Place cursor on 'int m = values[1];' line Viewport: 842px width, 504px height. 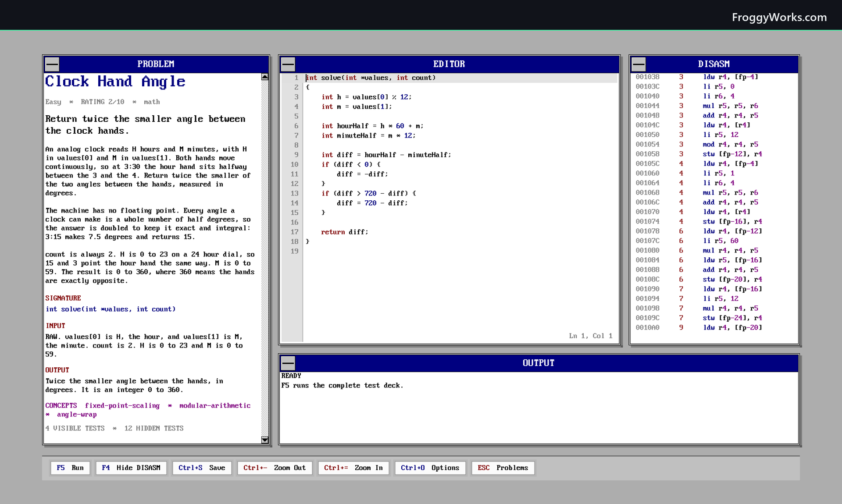(x=357, y=107)
